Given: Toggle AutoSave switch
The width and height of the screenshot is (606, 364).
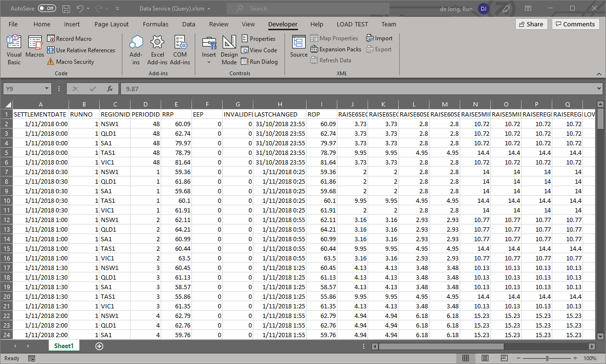Looking at the screenshot, I should tap(47, 8).
